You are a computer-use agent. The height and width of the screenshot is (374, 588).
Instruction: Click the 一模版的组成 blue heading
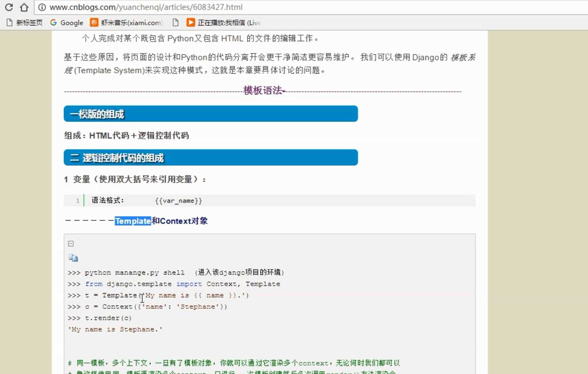pos(211,114)
